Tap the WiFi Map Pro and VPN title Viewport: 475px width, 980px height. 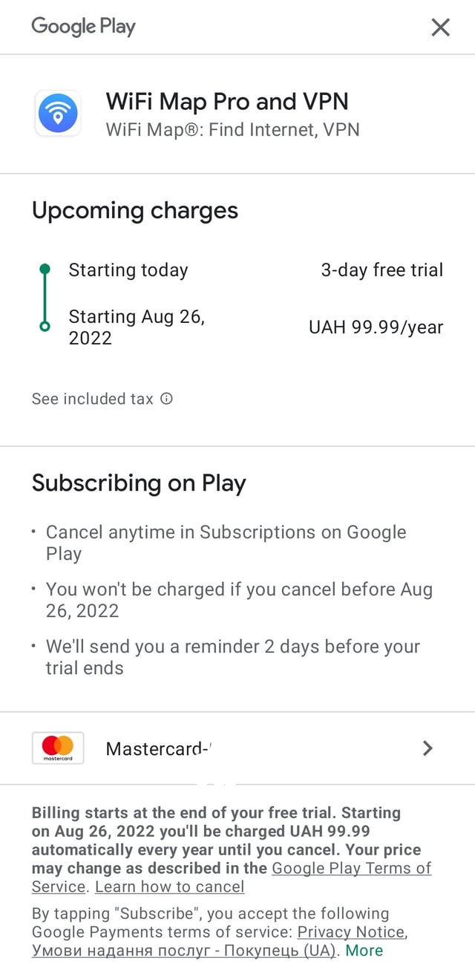pyautogui.click(x=227, y=101)
